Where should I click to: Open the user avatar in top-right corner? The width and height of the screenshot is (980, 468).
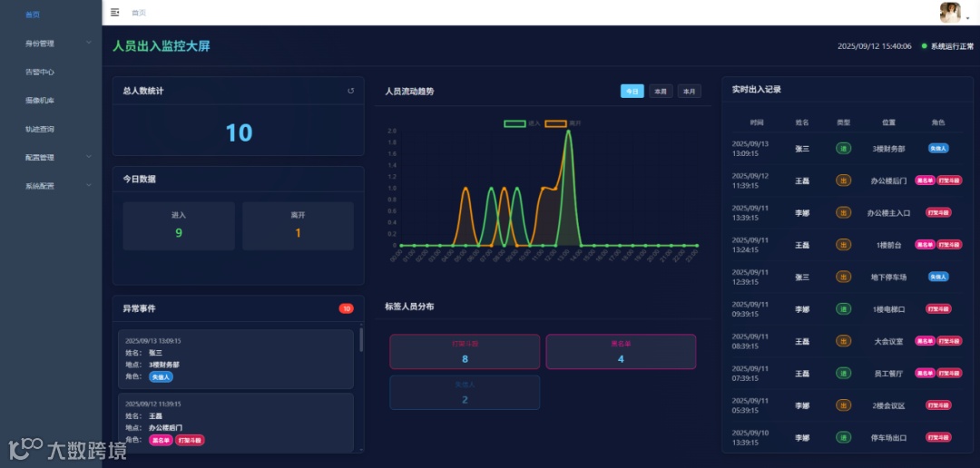(x=950, y=12)
